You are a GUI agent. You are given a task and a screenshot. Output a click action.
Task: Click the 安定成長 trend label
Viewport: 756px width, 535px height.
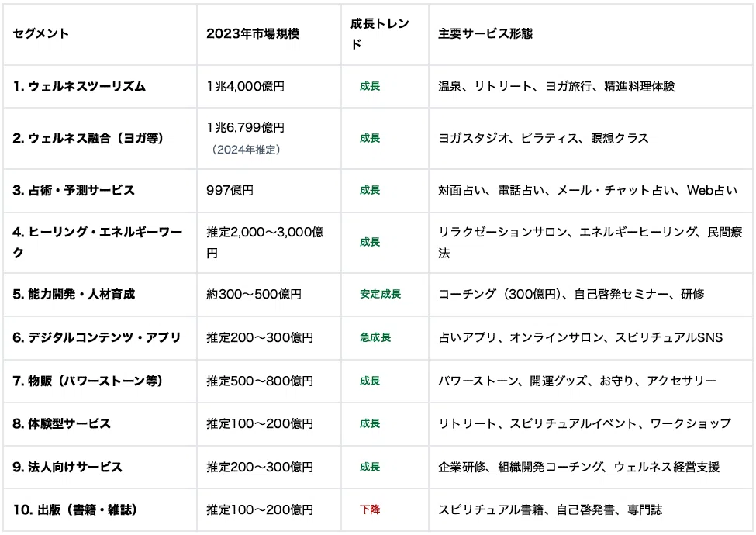pos(380,294)
